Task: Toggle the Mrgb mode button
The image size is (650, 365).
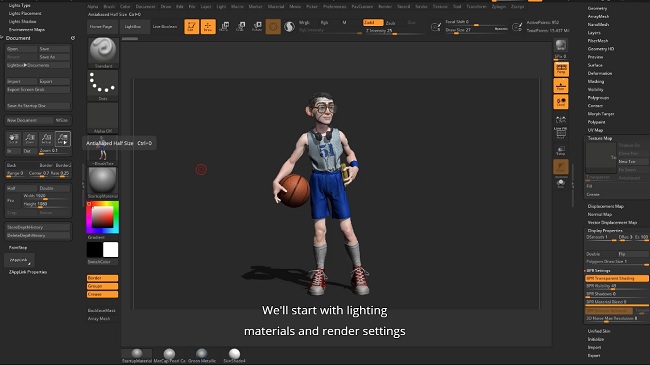Action: point(304,22)
